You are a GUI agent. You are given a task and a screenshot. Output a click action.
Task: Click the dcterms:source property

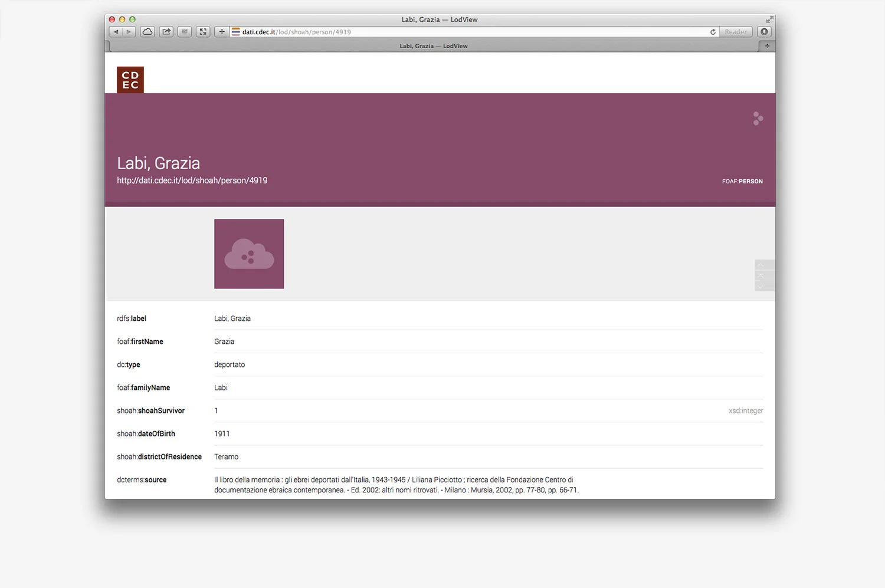coord(142,479)
